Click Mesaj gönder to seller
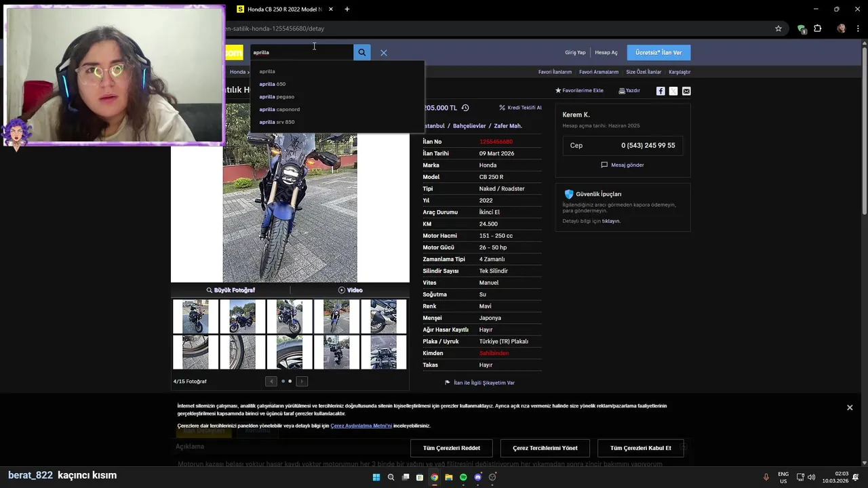Screen dimensions: 868x488 pyautogui.click(x=623, y=165)
